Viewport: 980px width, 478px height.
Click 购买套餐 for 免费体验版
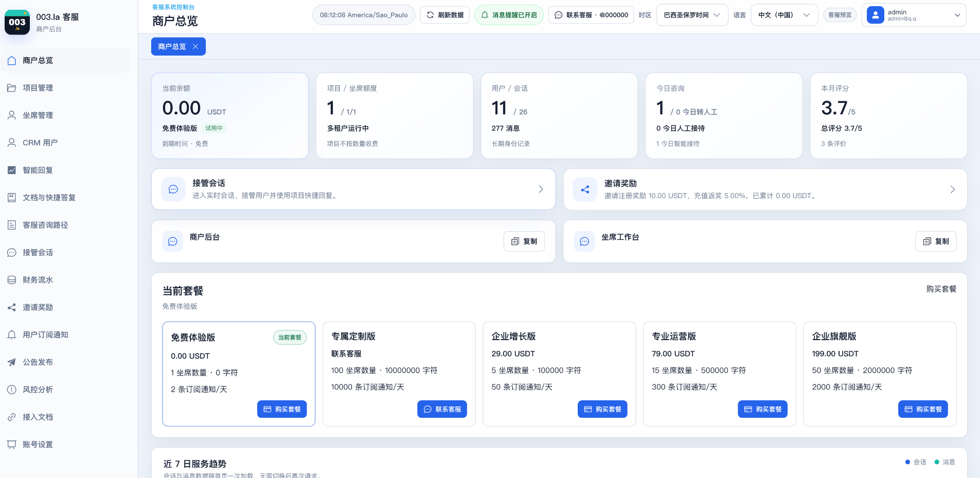click(x=282, y=409)
